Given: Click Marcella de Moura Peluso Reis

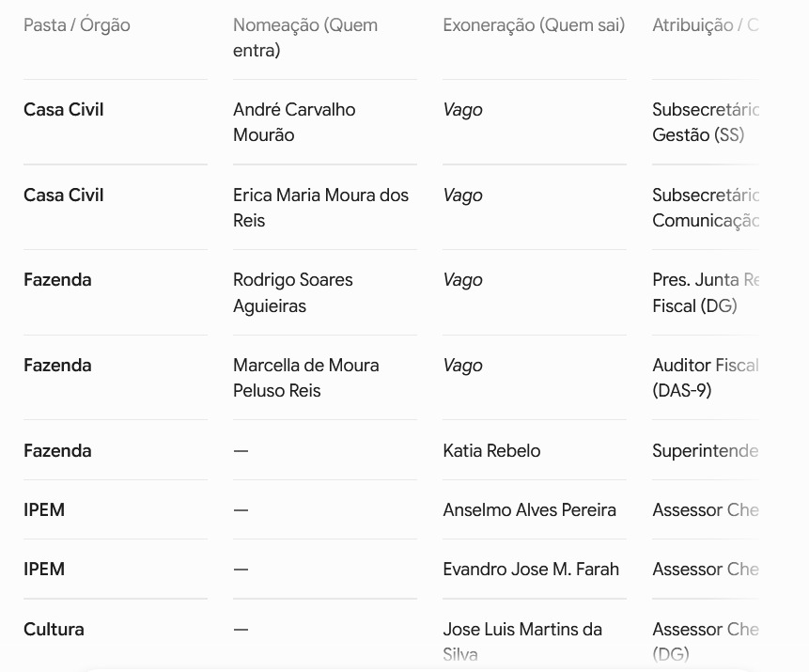Looking at the screenshot, I should (306, 378).
